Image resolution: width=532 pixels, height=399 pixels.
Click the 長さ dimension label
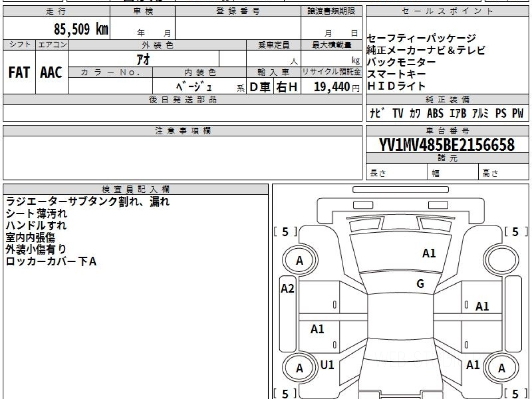pyautogui.click(x=378, y=174)
